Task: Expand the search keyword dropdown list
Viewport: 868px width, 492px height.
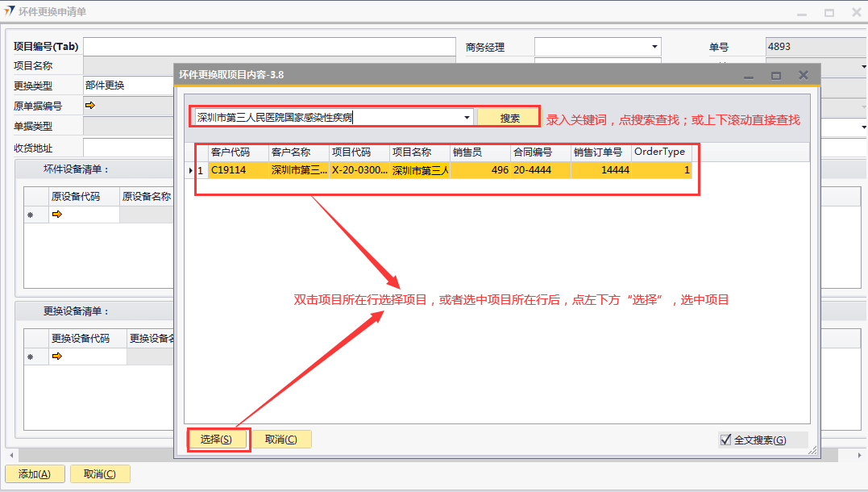Action: pyautogui.click(x=467, y=118)
